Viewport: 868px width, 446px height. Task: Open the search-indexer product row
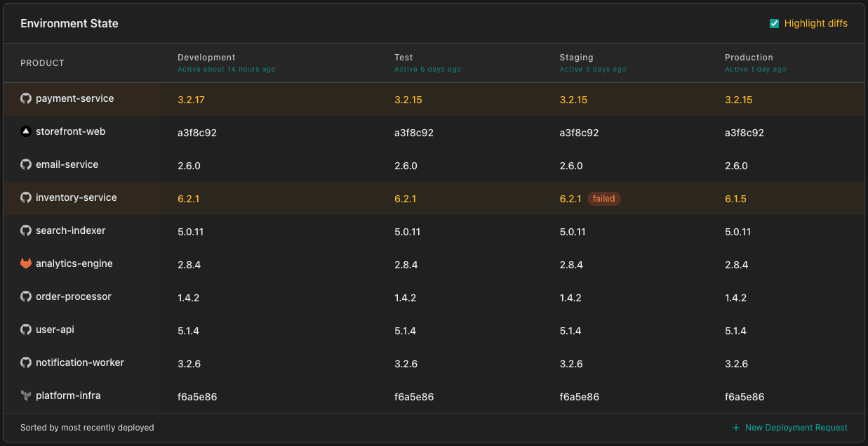[x=434, y=231]
